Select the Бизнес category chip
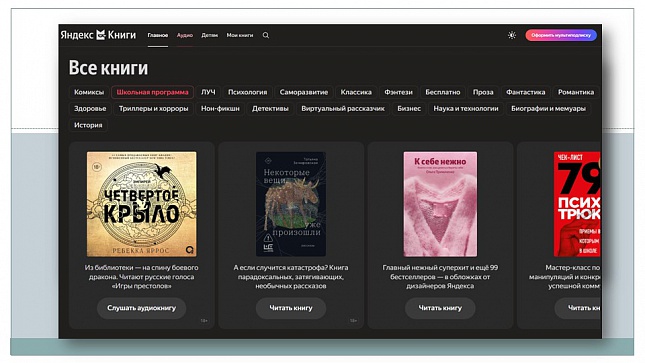Image resolution: width=645 pixels, height=363 pixels. [x=409, y=109]
